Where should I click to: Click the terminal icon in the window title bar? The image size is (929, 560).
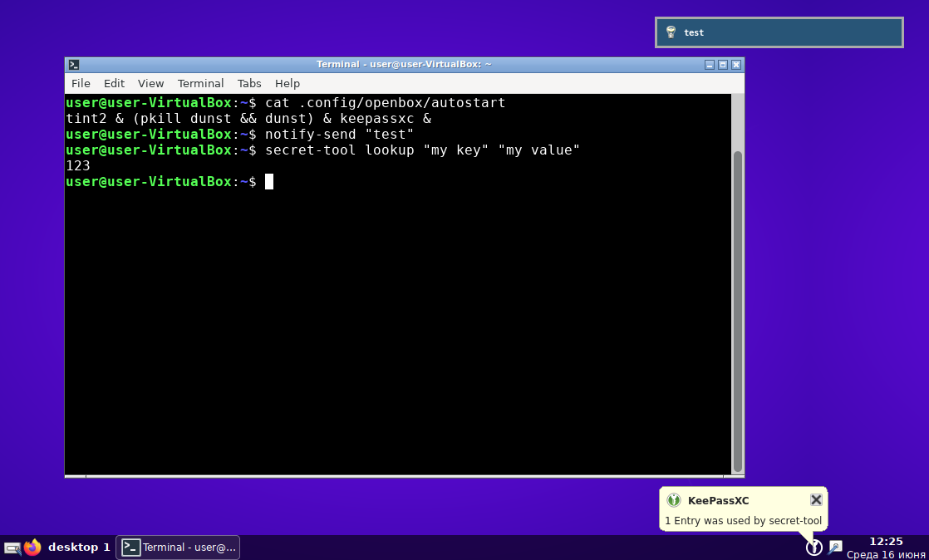tap(73, 64)
